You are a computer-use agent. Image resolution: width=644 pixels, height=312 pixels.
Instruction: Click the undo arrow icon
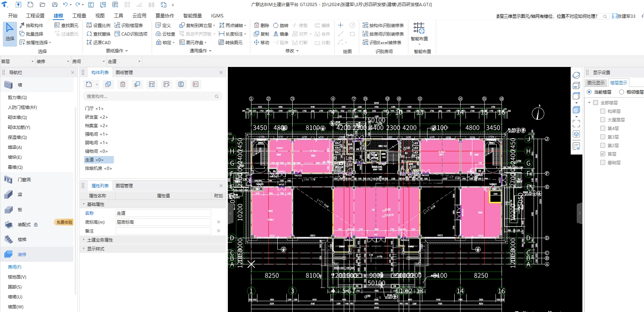(x=65, y=5)
